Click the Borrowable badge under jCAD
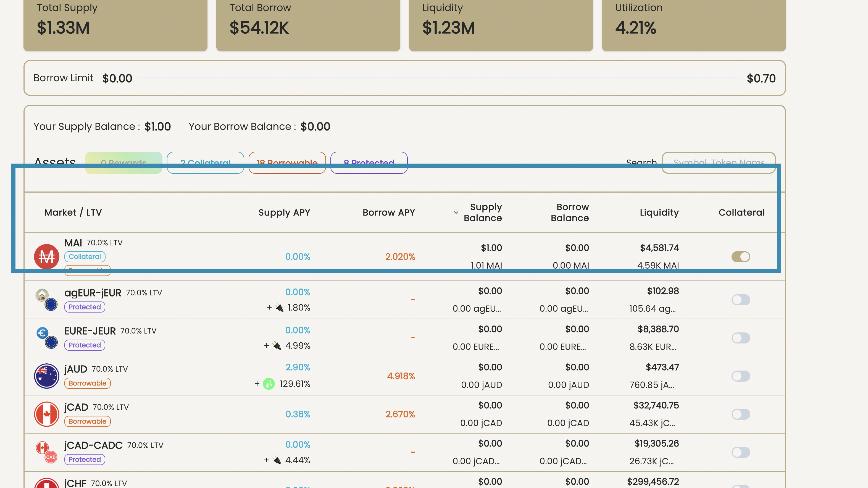The image size is (868, 488). 87,421
